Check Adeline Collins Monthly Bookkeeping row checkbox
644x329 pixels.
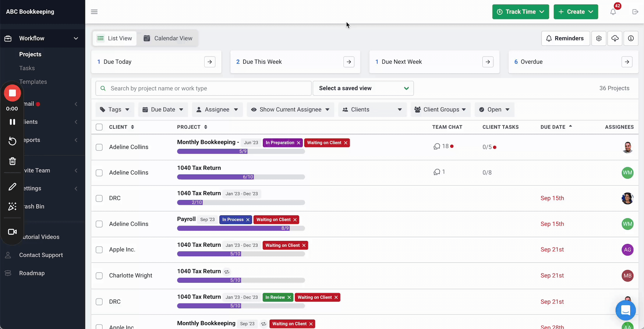coord(99,147)
